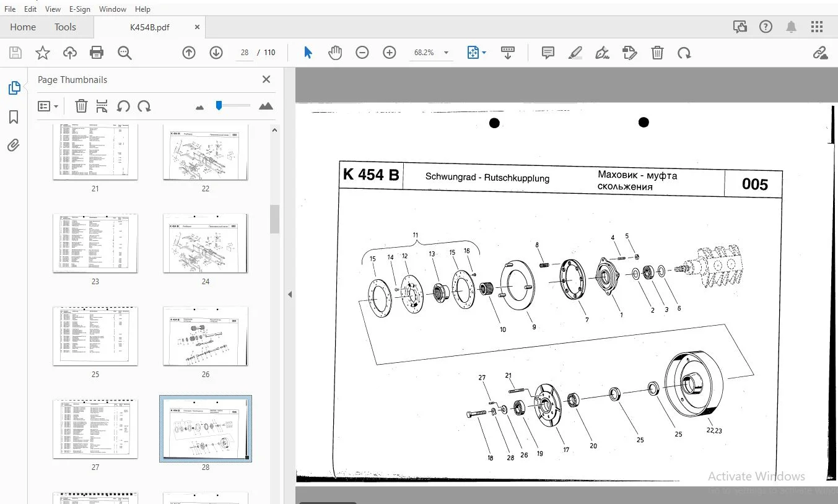Open the share-to-chat messages icon

pos(740,27)
